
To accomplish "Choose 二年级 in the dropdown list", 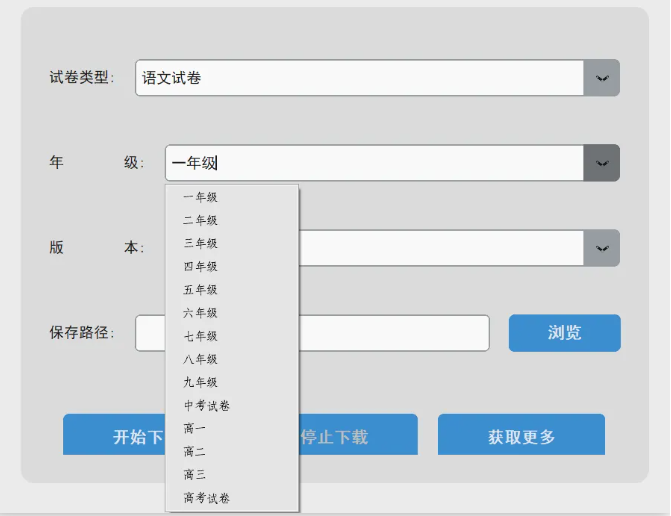I will (201, 220).
